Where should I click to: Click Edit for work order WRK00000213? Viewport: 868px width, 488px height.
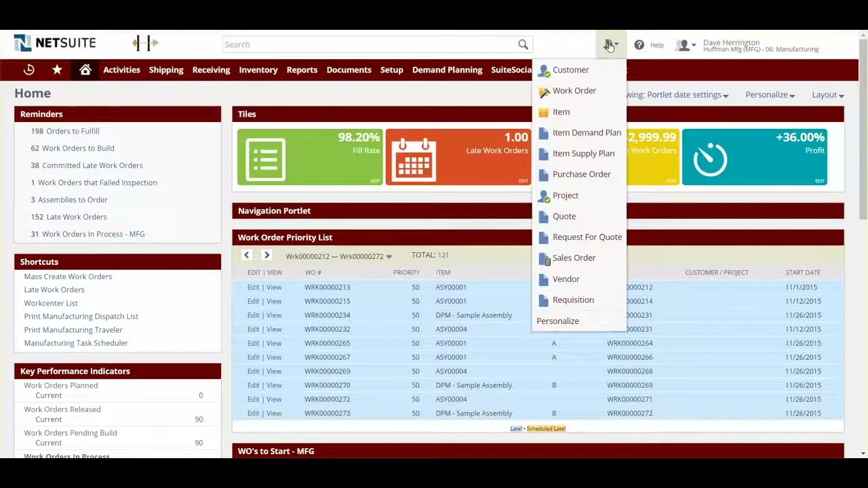tap(253, 287)
